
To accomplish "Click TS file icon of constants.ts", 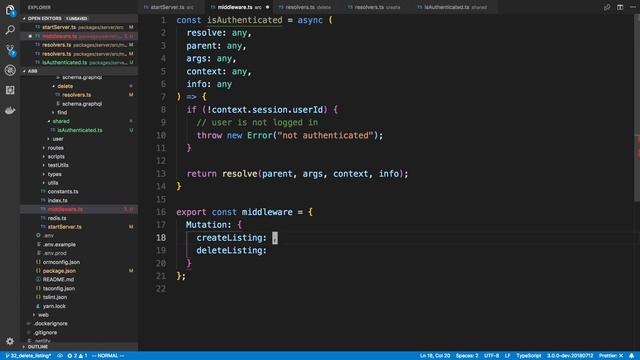I will [x=43, y=191].
